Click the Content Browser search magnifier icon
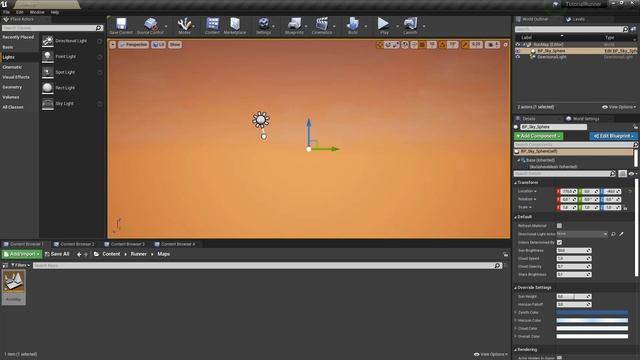 click(x=497, y=265)
